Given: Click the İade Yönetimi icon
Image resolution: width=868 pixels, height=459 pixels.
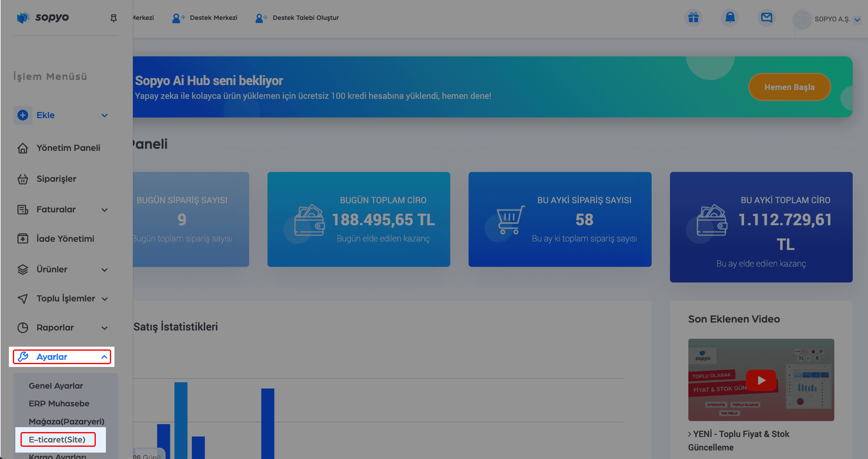Looking at the screenshot, I should [23, 239].
